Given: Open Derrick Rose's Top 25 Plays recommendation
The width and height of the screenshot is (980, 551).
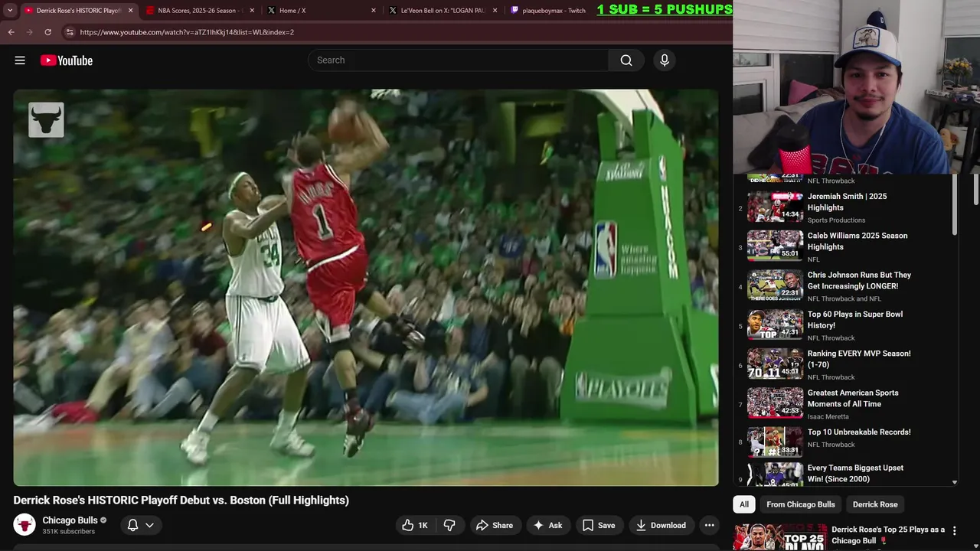Looking at the screenshot, I should pyautogui.click(x=888, y=535).
